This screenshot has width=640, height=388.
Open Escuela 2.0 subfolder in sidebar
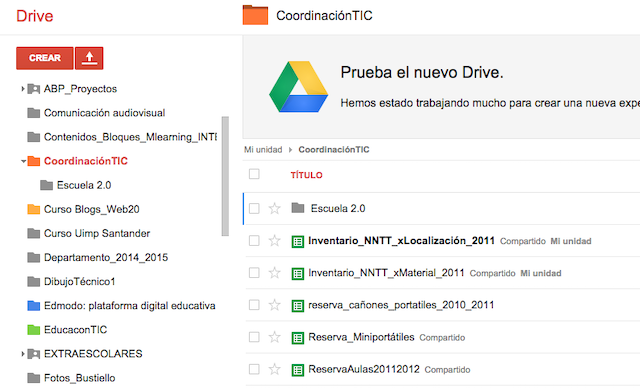84,185
